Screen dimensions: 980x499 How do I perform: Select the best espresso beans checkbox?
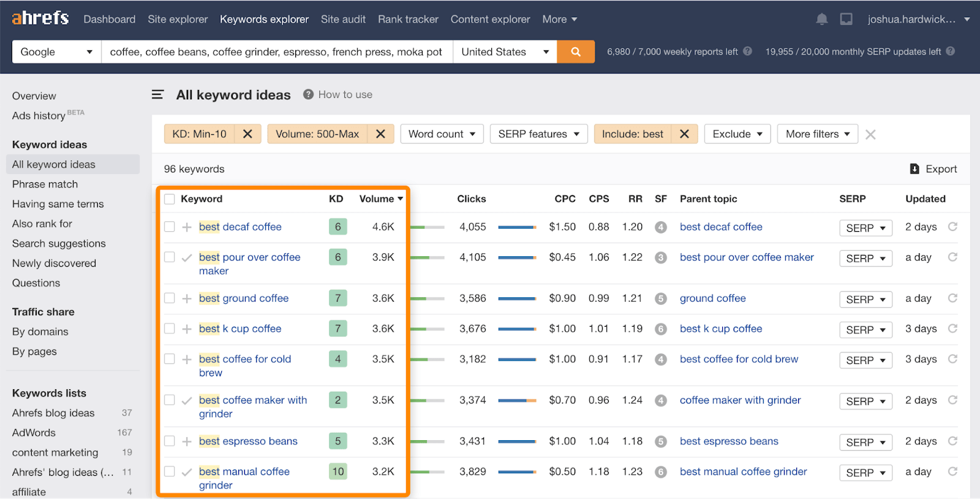pyautogui.click(x=170, y=441)
